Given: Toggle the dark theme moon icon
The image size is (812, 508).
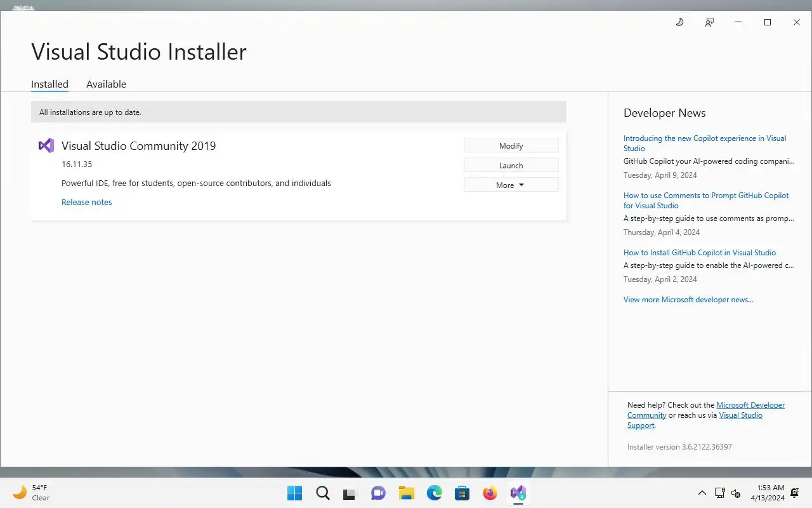Looking at the screenshot, I should [x=679, y=22].
